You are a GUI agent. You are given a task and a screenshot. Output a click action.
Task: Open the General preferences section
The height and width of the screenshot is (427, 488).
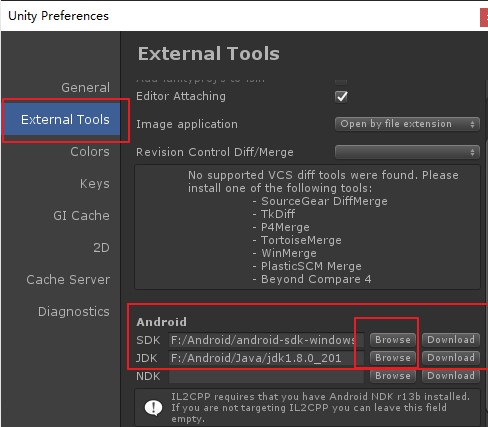click(x=85, y=88)
